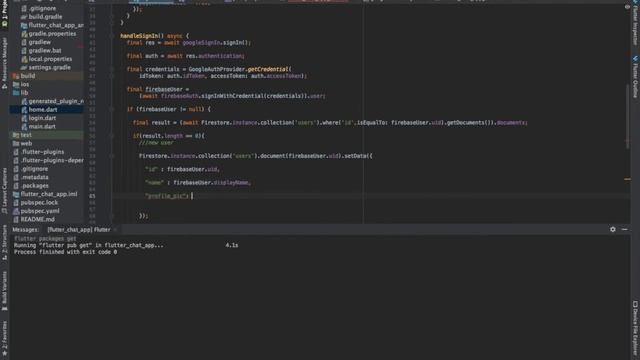640x360 pixels.
Task: Expand the test folder
Action: coord(26,135)
